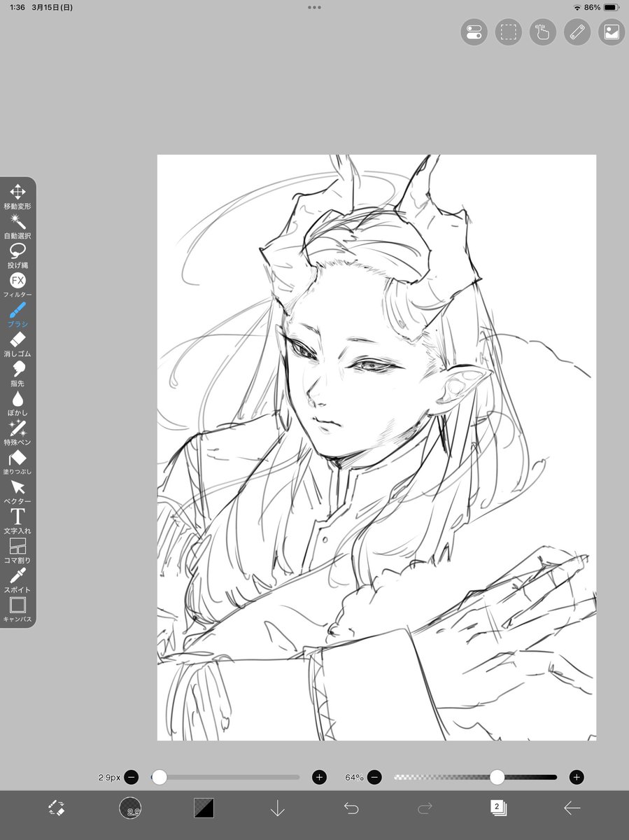Select the Eyedropper (スポイト) tool
This screenshot has height=840, width=629.
(x=17, y=580)
